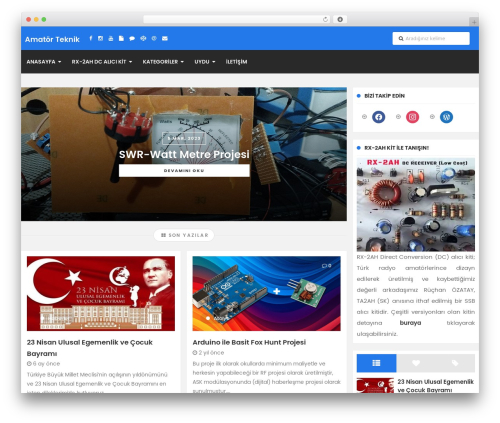Open the small 23 Nisan thumbnail in the sidebar list
Image resolution: width=500 pixels, height=423 pixels.
click(x=375, y=385)
